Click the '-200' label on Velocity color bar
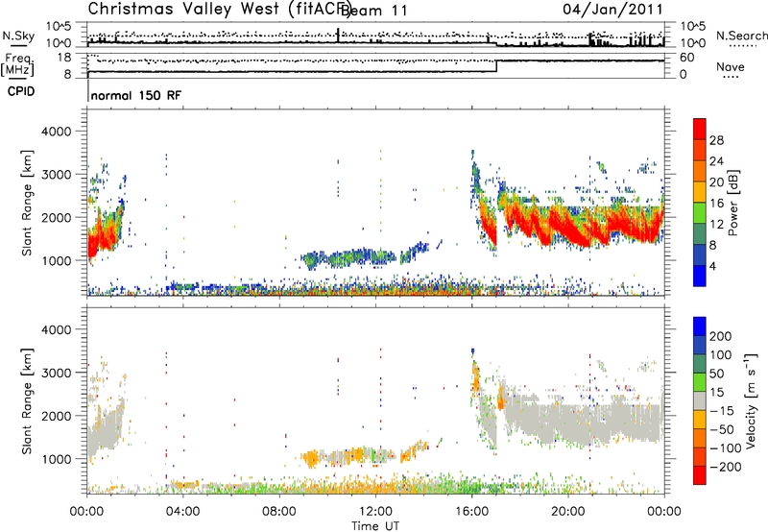This screenshot has width=768, height=532. point(725,467)
